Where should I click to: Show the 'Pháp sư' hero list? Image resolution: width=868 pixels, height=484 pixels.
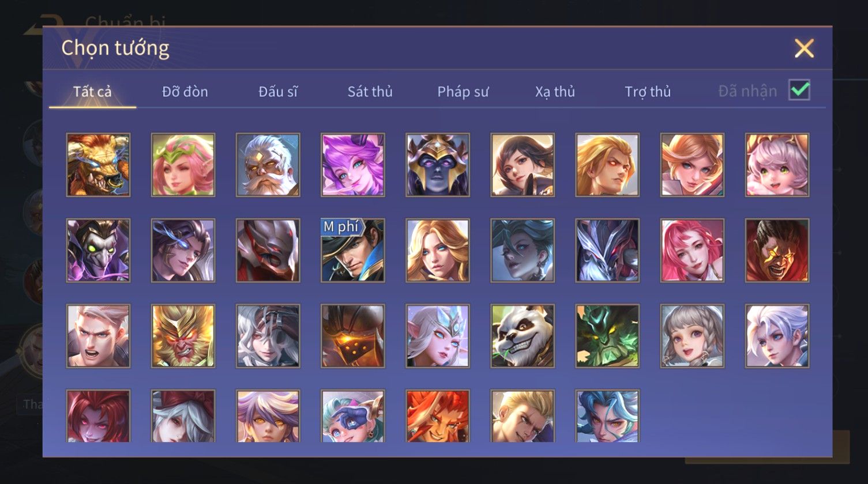(463, 92)
